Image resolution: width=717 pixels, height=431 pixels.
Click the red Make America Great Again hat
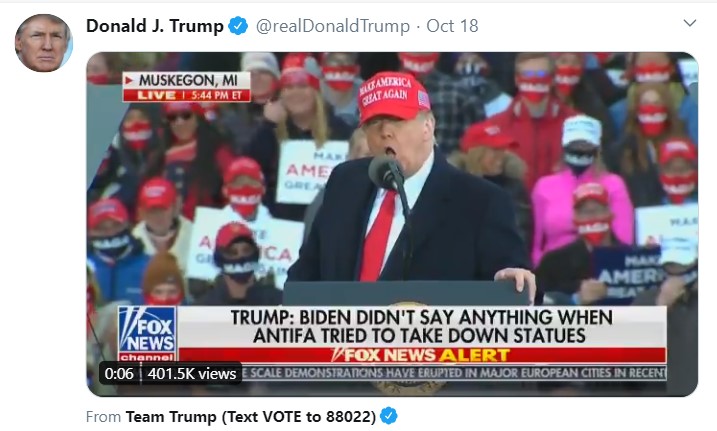(392, 97)
